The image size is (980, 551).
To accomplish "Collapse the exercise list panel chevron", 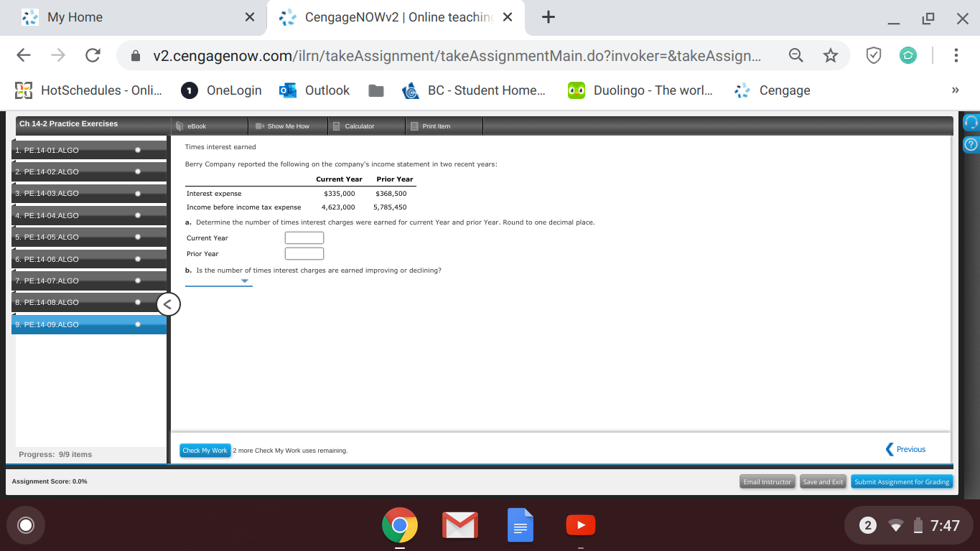I will (x=167, y=304).
